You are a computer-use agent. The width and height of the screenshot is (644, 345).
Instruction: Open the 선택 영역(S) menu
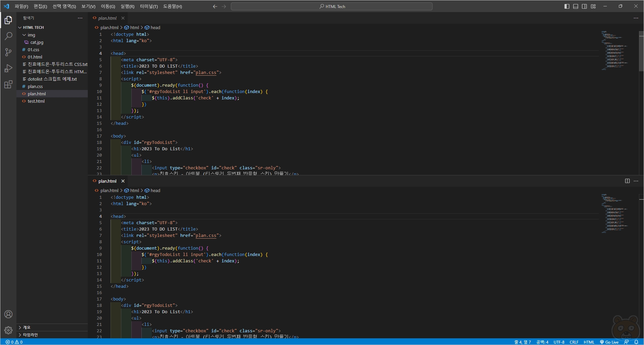[x=64, y=6]
